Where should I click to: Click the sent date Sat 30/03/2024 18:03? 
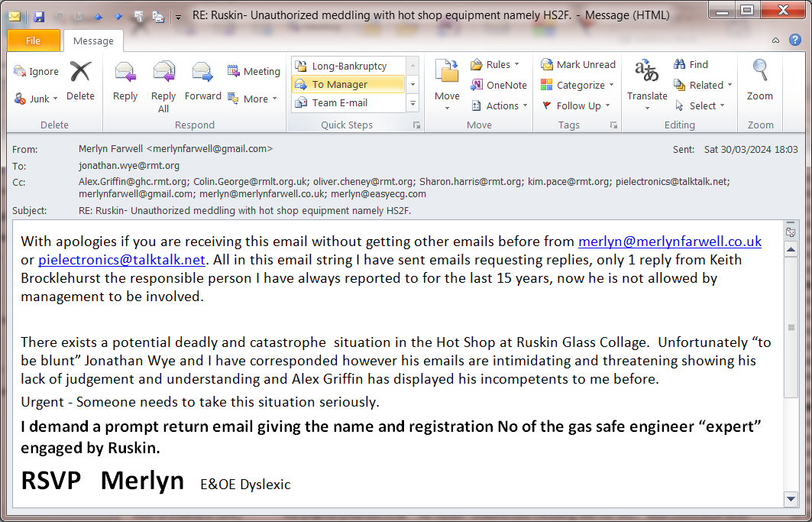[751, 149]
